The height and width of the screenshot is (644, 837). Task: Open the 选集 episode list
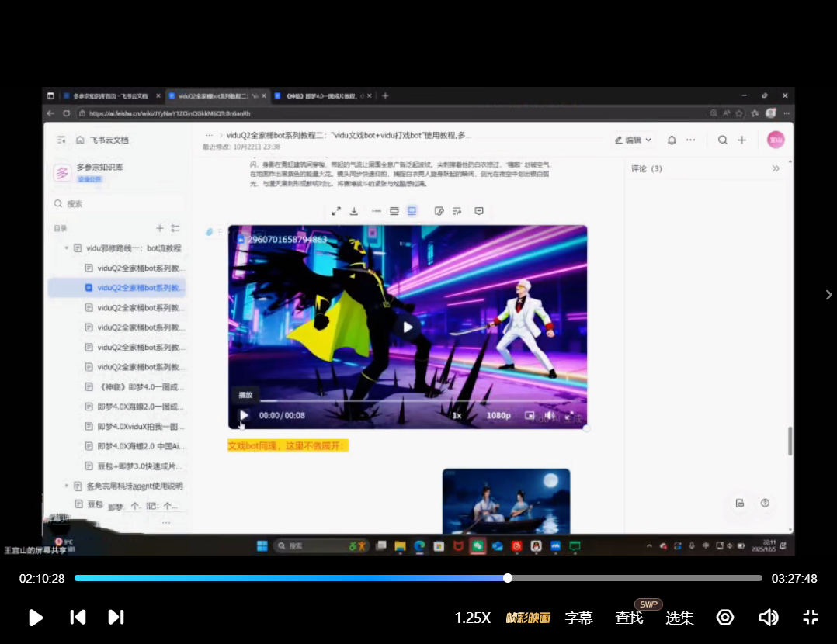click(679, 618)
